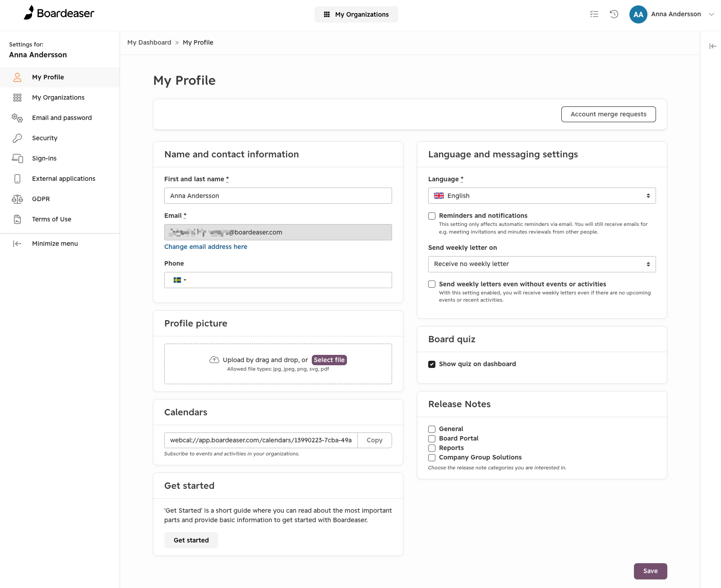Open Terms of Use page
The height and width of the screenshot is (588, 721).
[60, 219]
